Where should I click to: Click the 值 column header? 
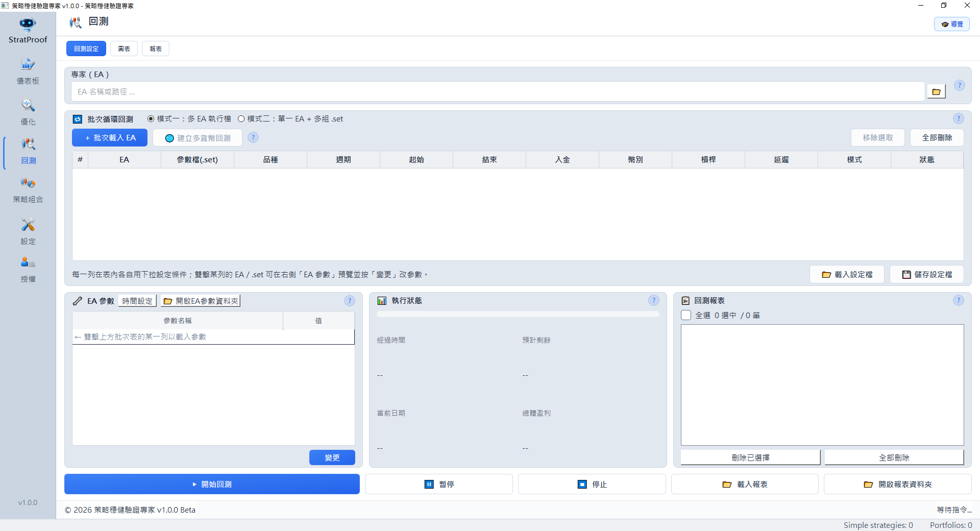pyautogui.click(x=318, y=321)
